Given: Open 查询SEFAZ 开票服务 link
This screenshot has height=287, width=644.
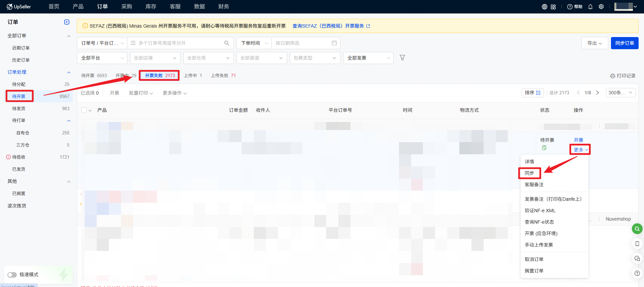Looking at the screenshot, I should pyautogui.click(x=331, y=26).
